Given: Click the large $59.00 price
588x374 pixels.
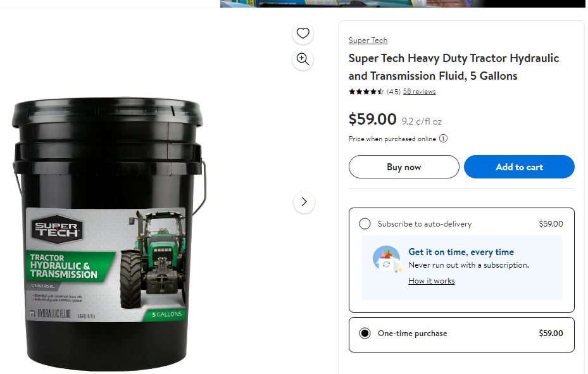Looking at the screenshot, I should pos(372,119).
